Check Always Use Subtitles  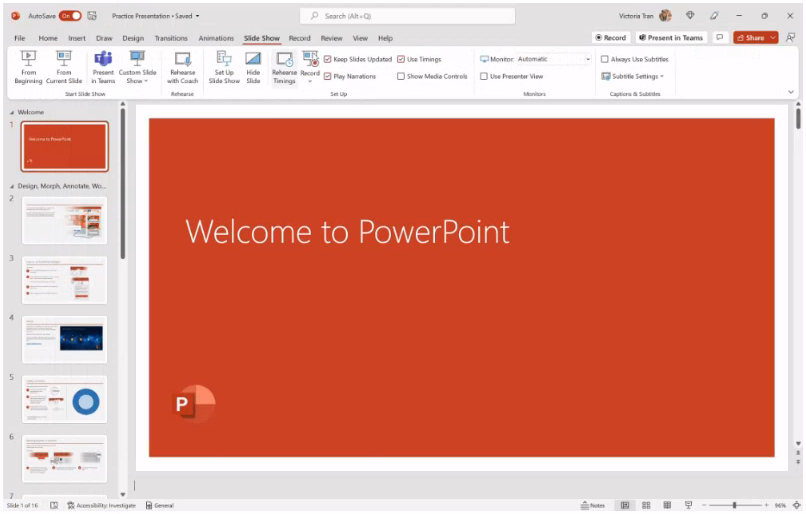click(604, 59)
